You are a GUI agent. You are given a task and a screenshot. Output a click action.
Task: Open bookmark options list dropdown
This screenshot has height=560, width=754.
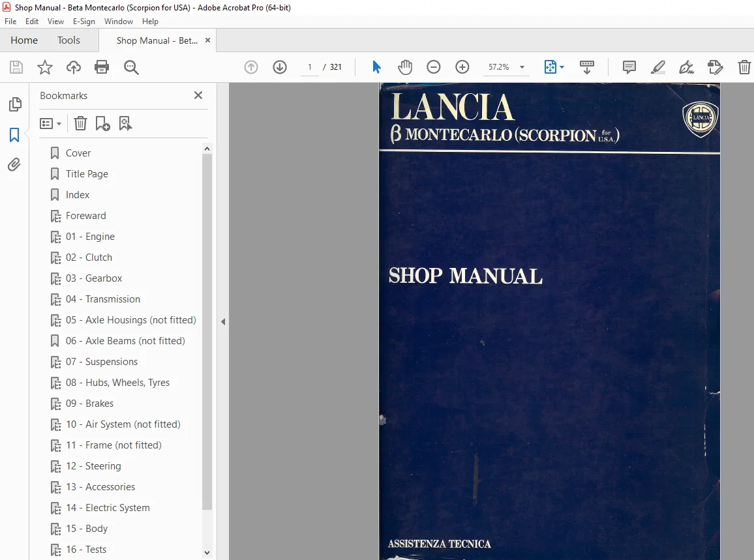[x=50, y=123]
